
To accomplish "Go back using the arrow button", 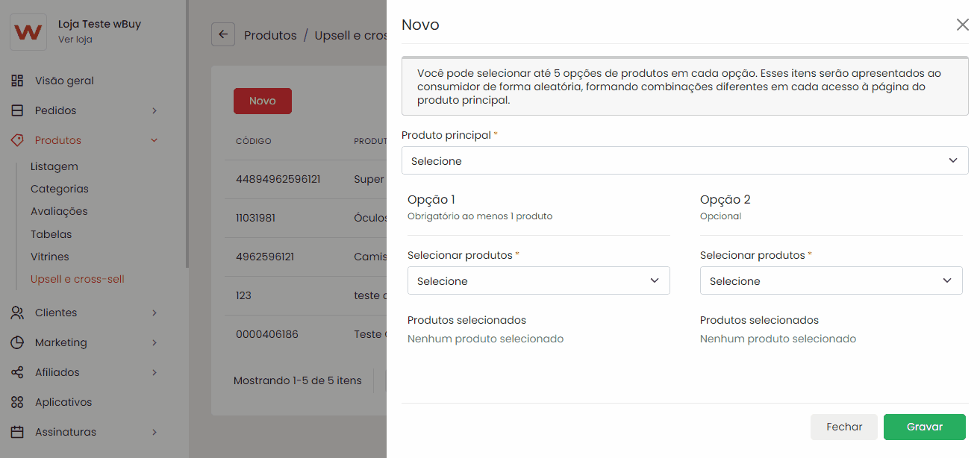I will (x=223, y=35).
